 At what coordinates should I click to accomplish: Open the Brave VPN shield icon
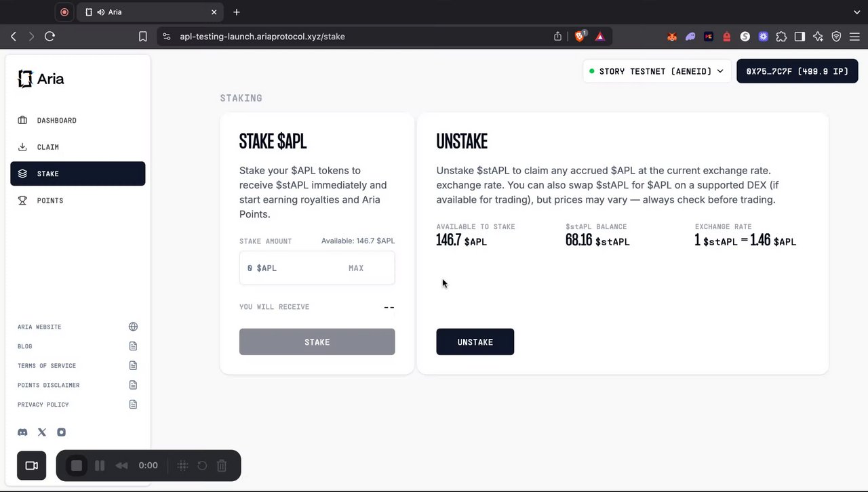(x=836, y=37)
